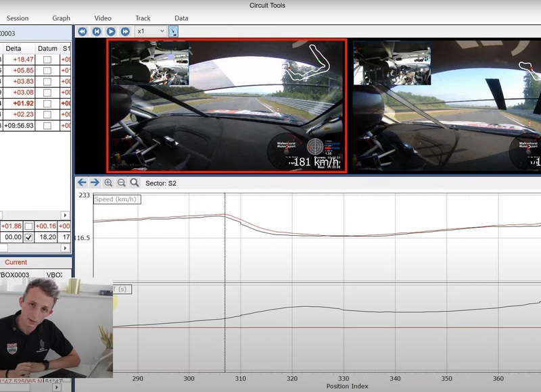
Task: Click the Speed (km/h) graph label
Action: point(117,199)
